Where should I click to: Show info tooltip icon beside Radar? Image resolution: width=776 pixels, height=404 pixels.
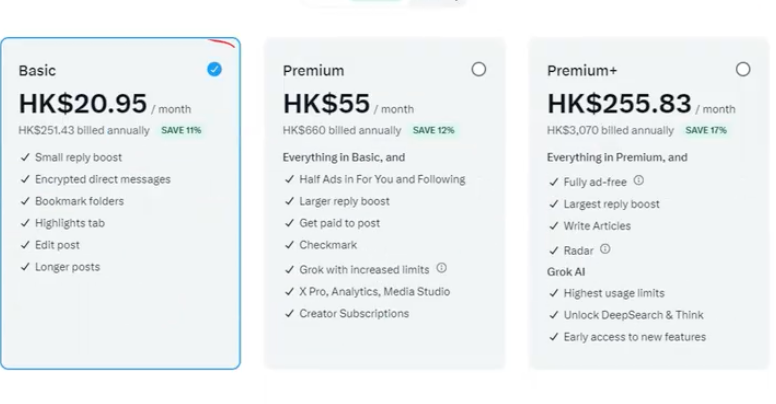(x=605, y=249)
